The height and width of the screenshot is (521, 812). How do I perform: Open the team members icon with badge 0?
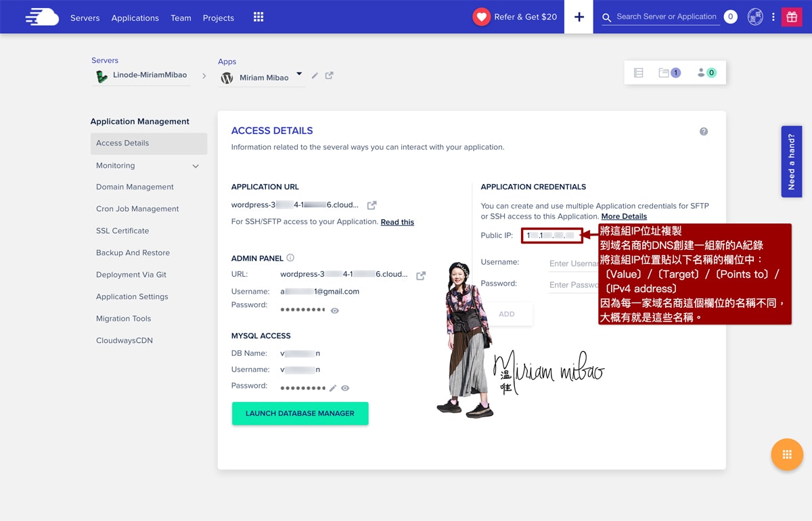tap(706, 72)
